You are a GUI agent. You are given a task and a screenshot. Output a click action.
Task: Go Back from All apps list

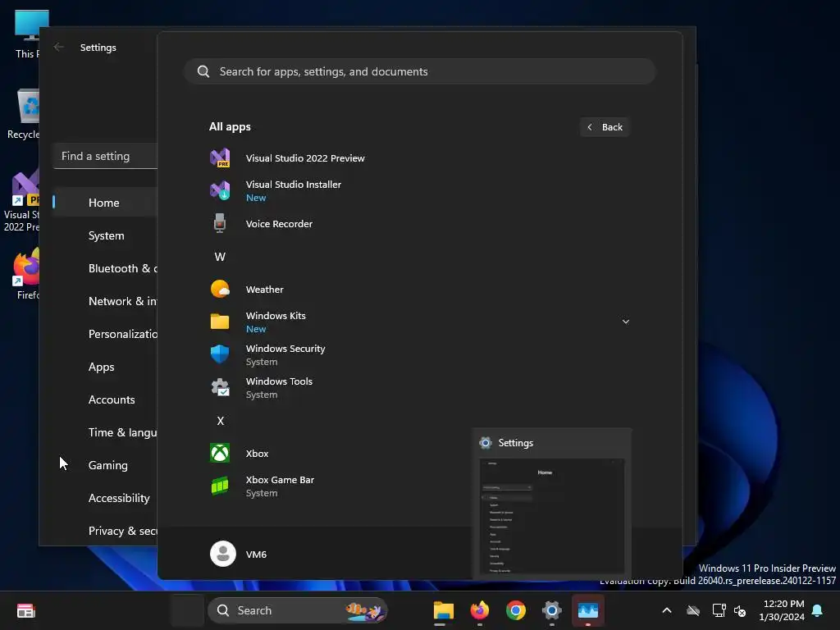pyautogui.click(x=605, y=127)
